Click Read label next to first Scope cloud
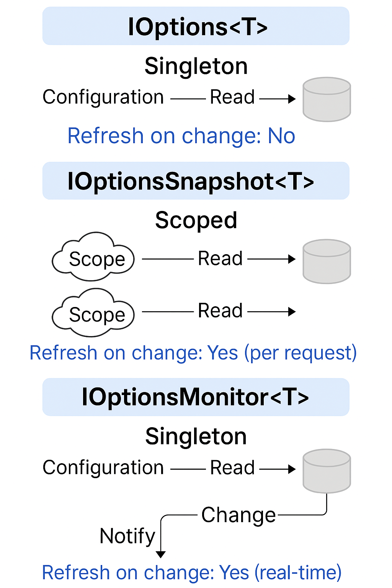 click(x=220, y=258)
